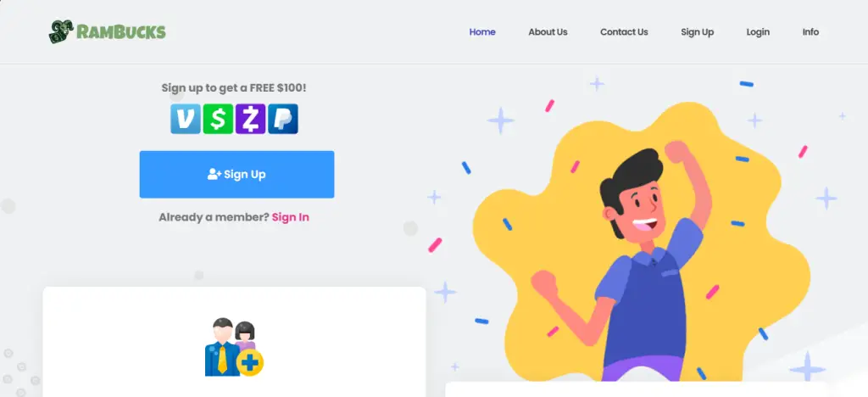Viewport: 868px width, 397px height.
Task: Open Contact Us in navigation
Action: tap(624, 32)
